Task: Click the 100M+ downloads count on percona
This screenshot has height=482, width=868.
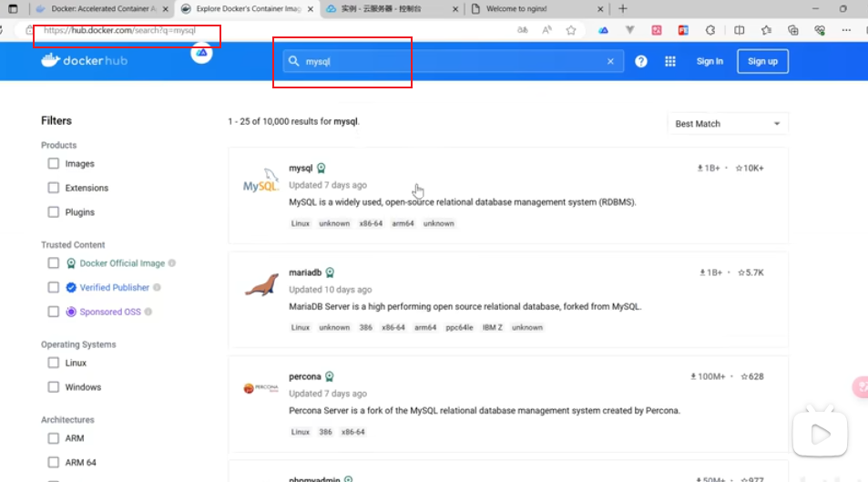Action: 708,376
